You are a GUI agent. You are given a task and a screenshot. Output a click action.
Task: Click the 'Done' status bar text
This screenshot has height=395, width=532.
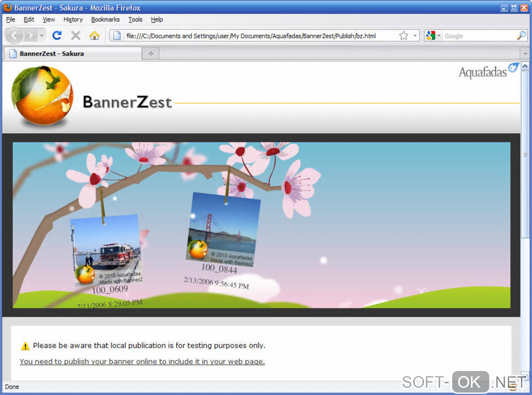[x=12, y=387]
